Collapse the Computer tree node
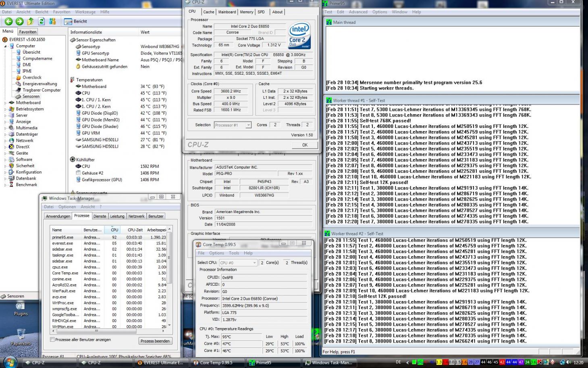The width and height of the screenshot is (588, 368). (6, 46)
